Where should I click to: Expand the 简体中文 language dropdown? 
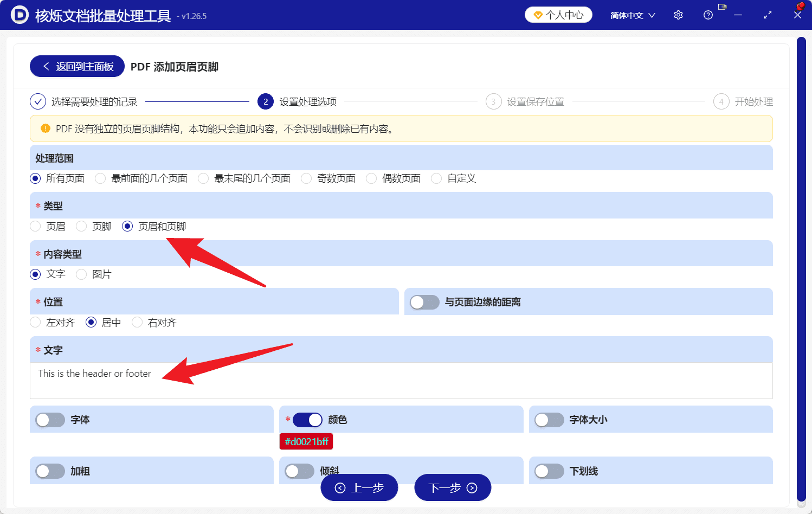point(633,15)
